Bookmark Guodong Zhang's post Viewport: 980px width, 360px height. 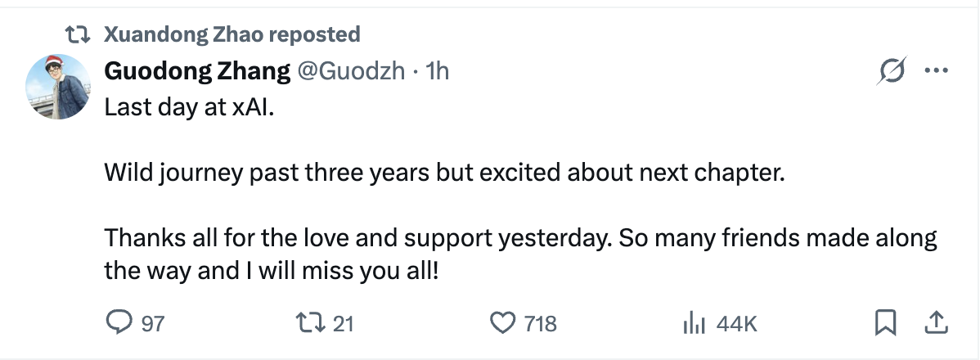tap(886, 323)
